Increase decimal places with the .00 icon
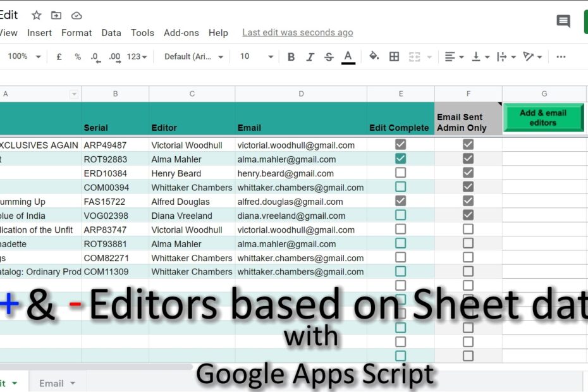The image size is (588, 392). (114, 58)
